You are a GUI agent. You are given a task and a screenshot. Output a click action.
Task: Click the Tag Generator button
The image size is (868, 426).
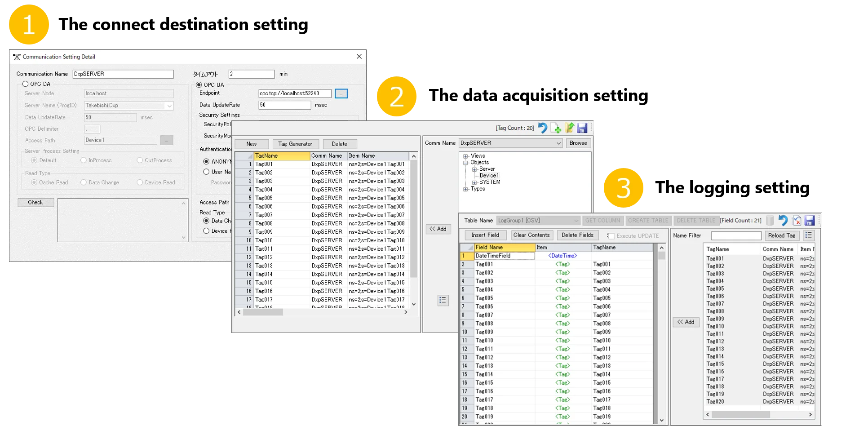click(295, 144)
